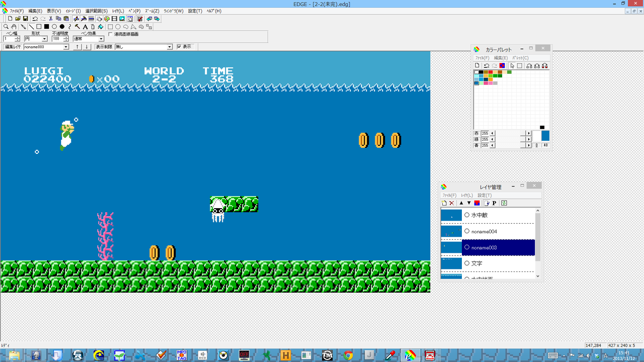The width and height of the screenshot is (644, 362).
Task: Select the straight line tool
Action: [31, 27]
